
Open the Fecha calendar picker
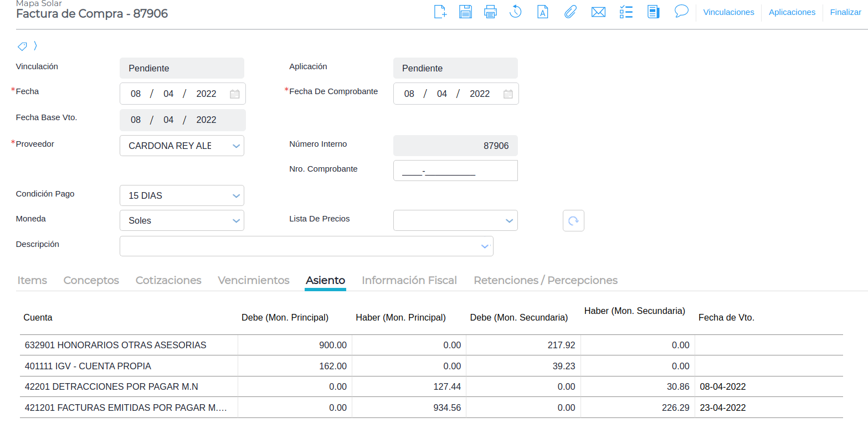[234, 94]
